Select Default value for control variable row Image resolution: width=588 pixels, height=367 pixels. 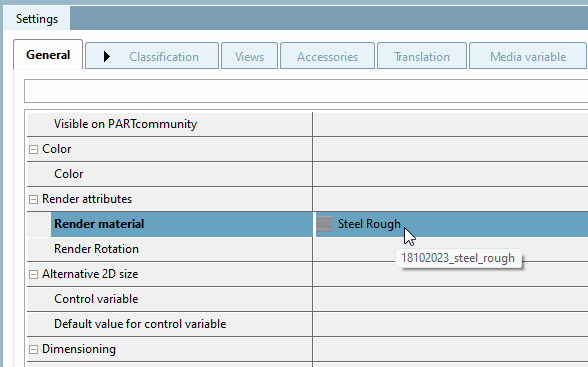[x=170, y=324]
